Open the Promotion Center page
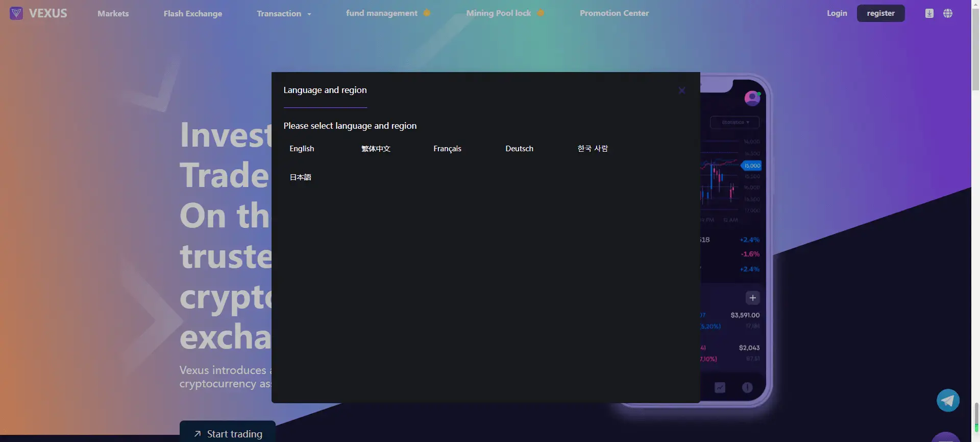The width and height of the screenshot is (980, 442). [x=614, y=13]
